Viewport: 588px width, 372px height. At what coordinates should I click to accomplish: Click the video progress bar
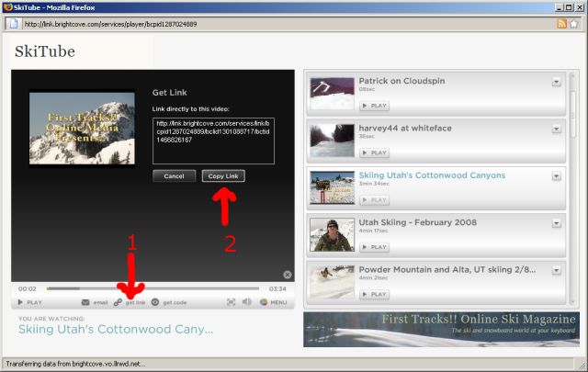pos(153,288)
